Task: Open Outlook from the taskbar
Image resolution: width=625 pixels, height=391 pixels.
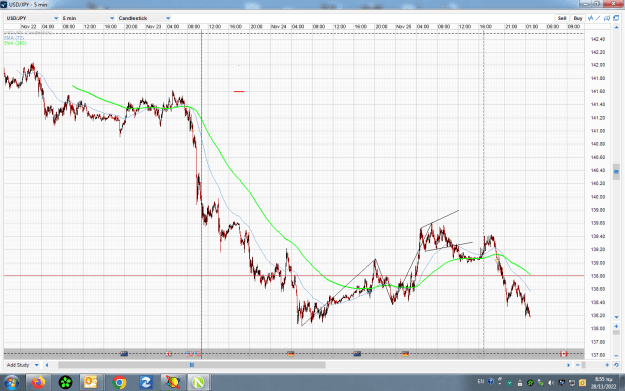Action: [90, 383]
